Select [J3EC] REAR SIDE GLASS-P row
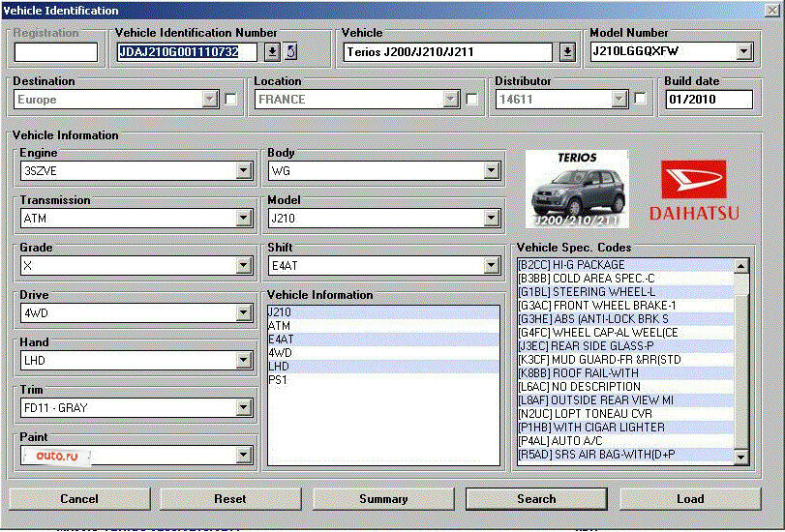Screen dimensions: 785x532 tap(626, 346)
